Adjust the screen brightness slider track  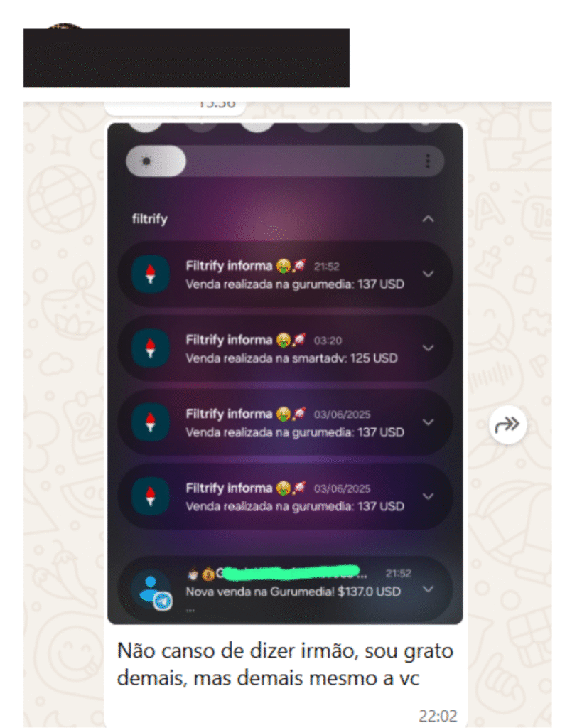[285, 161]
